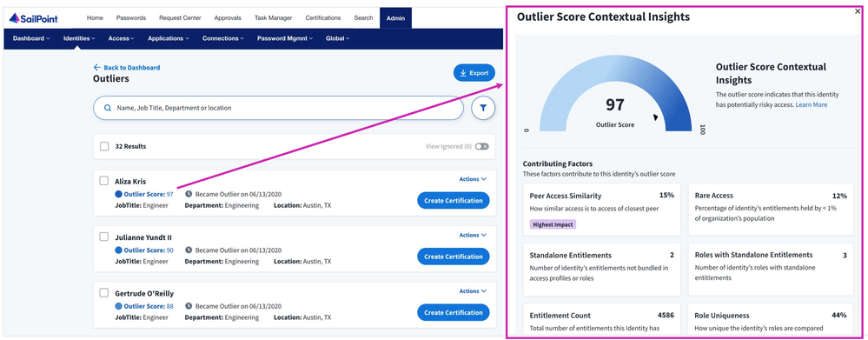Screen dimensions: 868x340
Task: Click the blue score dot for Julianne Yundt II
Action: coord(118,250)
